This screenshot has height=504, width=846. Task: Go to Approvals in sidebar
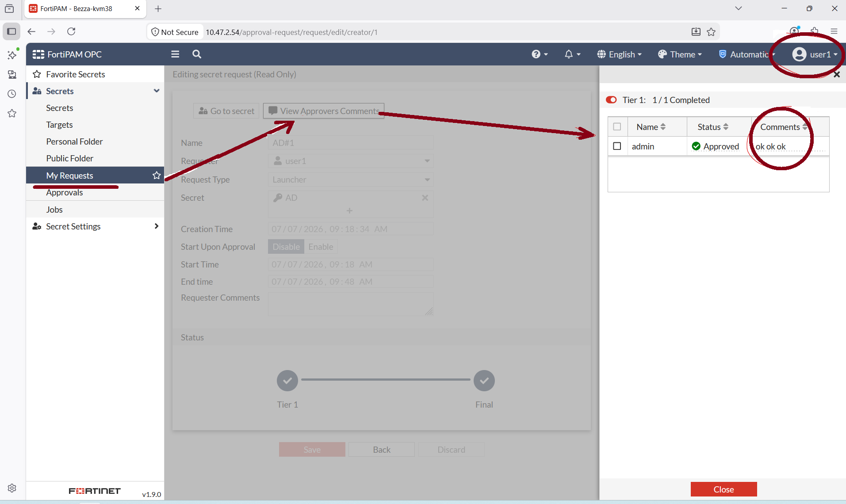point(65,192)
